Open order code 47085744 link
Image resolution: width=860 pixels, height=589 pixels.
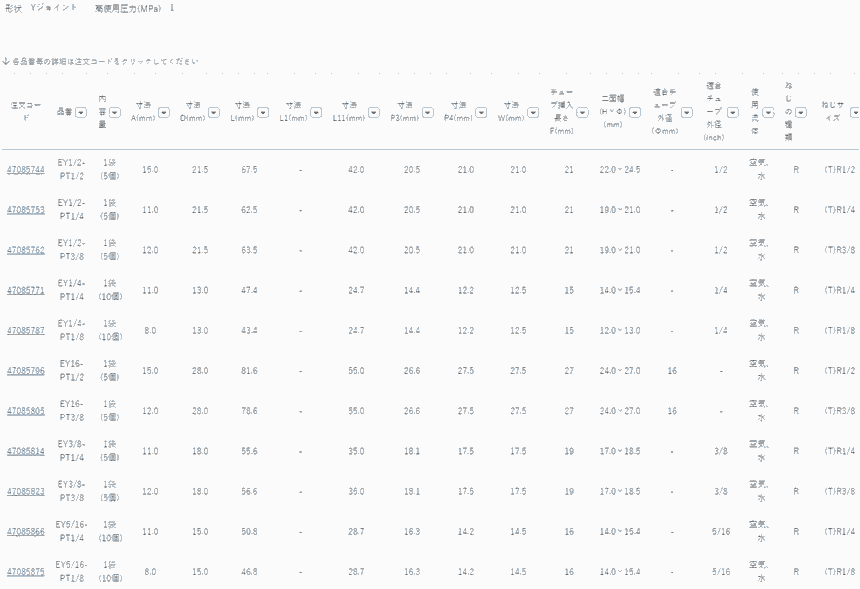25,170
